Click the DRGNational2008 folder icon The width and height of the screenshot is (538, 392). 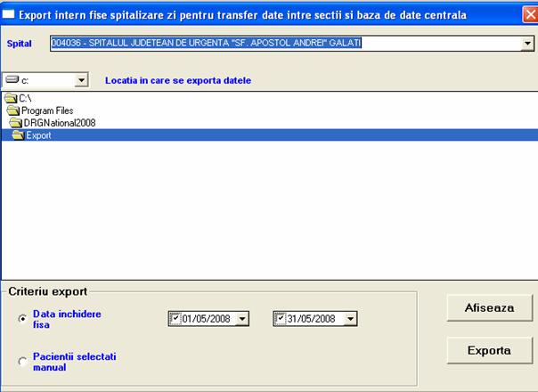[x=18, y=122]
